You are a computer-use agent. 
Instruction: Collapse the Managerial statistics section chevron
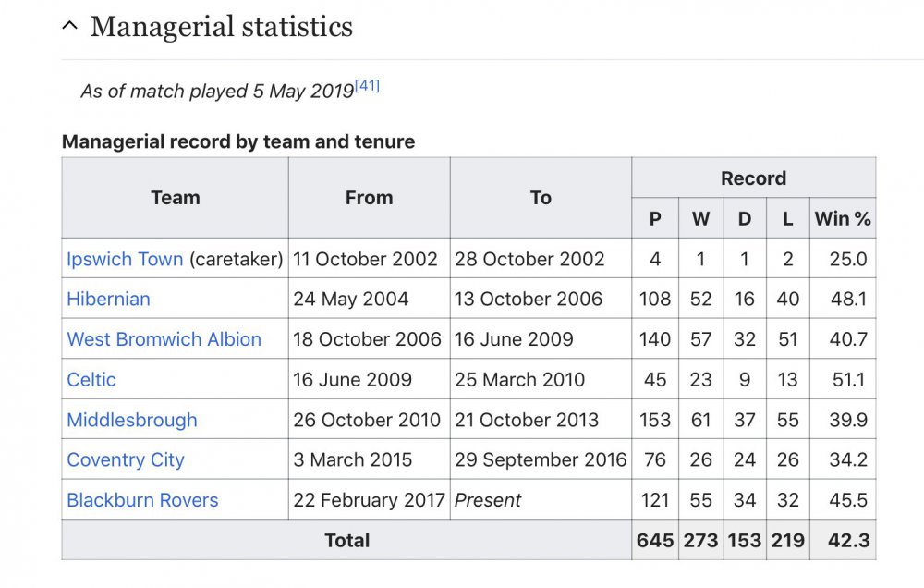coord(69,27)
